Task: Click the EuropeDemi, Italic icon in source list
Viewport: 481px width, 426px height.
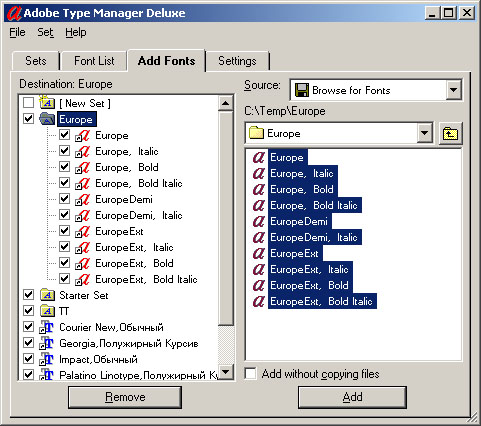Action: click(x=259, y=237)
